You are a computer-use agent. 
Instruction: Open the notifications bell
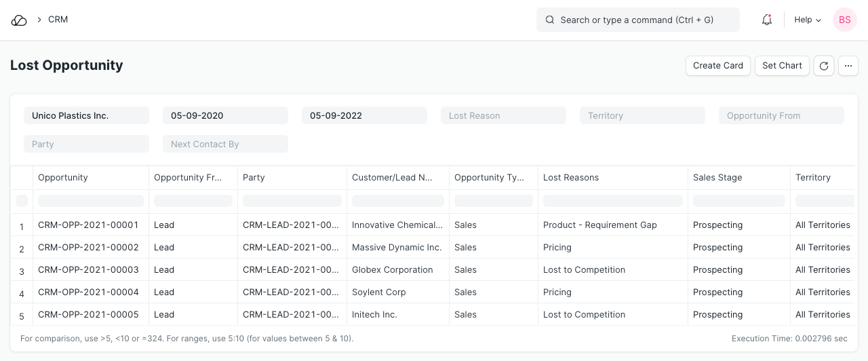[767, 20]
